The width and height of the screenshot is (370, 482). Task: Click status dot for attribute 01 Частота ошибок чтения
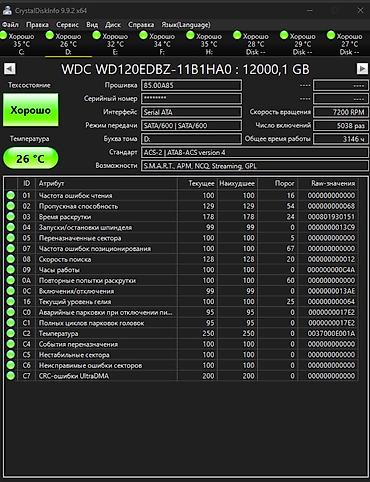(11, 195)
